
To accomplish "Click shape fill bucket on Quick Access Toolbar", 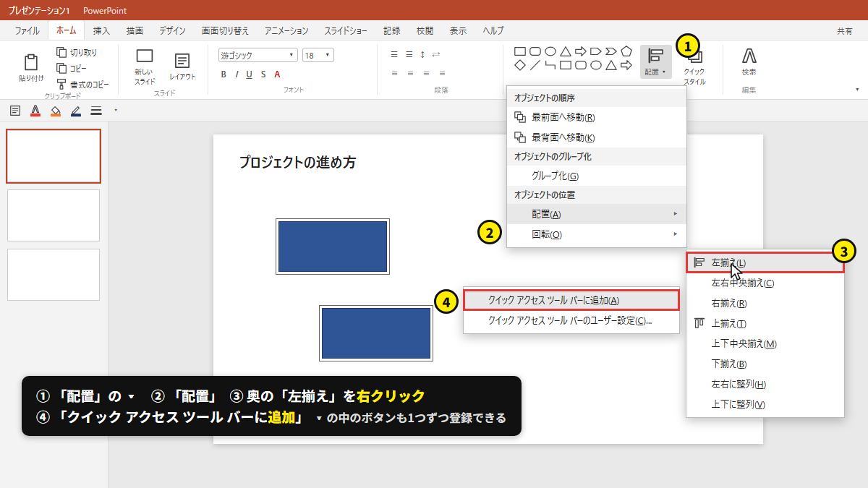I will [x=56, y=111].
